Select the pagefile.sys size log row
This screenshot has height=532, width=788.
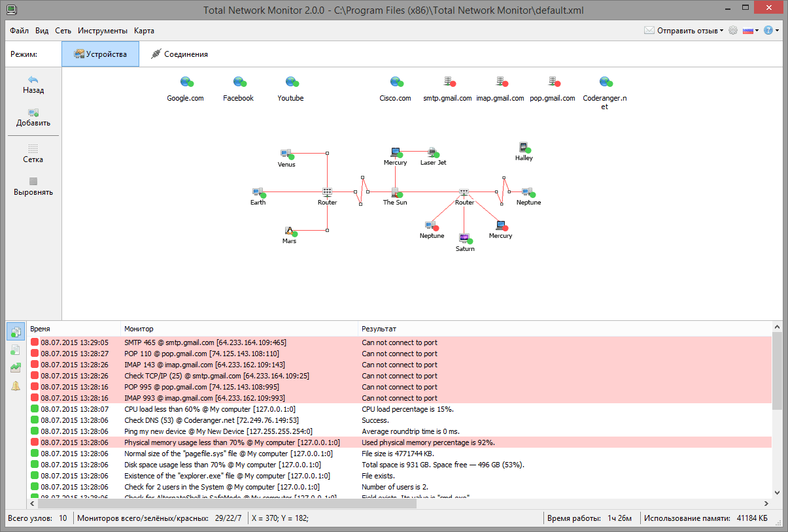pyautogui.click(x=400, y=454)
